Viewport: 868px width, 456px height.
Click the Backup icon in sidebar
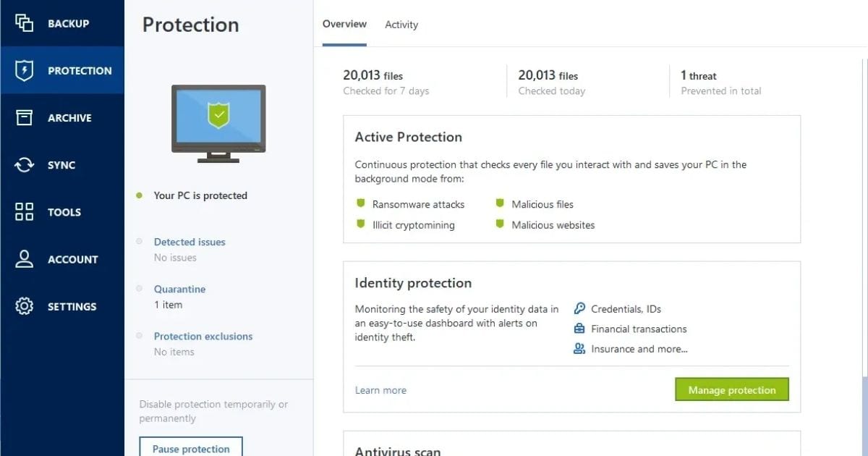(25, 23)
